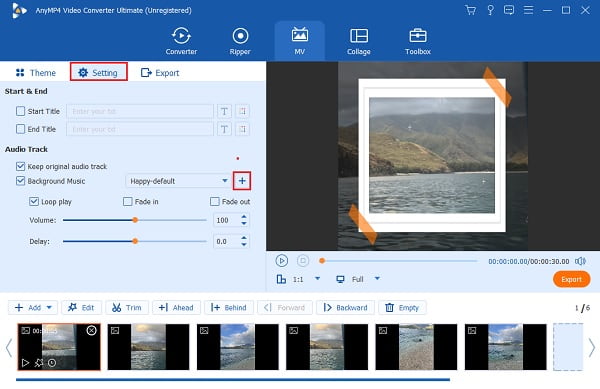Expand the 1:1 aspect ratio dropdown
This screenshot has width=600, height=389.
[317, 279]
